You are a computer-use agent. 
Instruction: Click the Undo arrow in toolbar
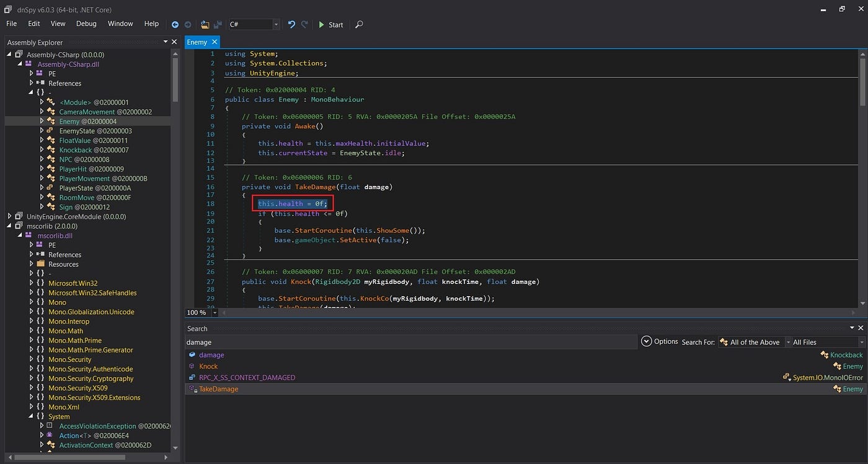(x=291, y=25)
